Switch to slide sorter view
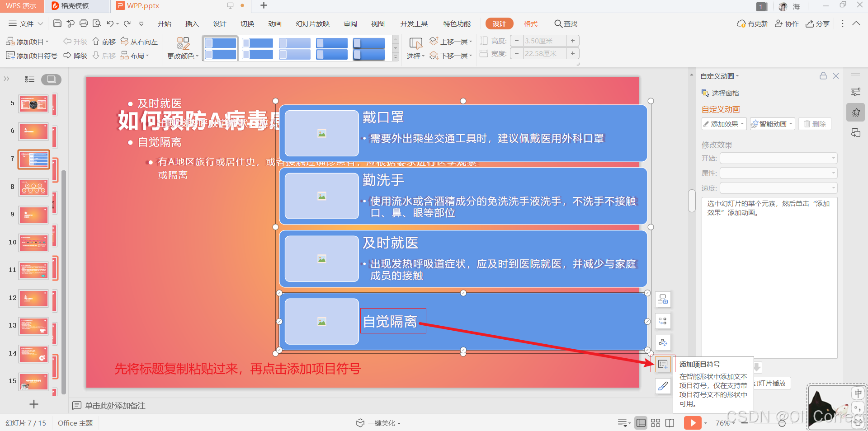This screenshot has width=868, height=431. 656,423
